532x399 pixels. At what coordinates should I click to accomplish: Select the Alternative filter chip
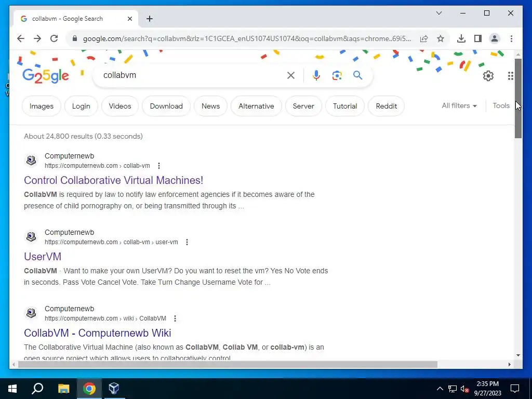(x=256, y=106)
